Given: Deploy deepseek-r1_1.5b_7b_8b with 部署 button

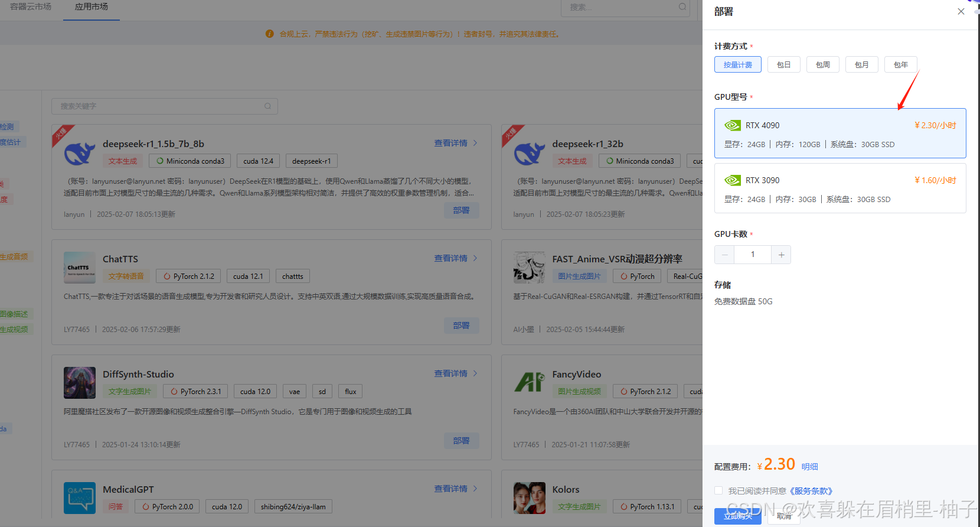Looking at the screenshot, I should [x=462, y=210].
